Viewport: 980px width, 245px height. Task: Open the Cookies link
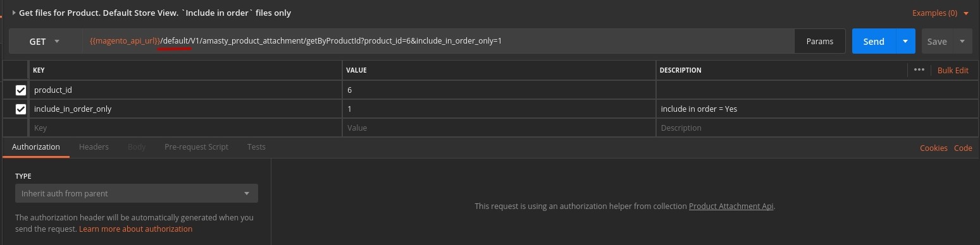pyautogui.click(x=933, y=148)
